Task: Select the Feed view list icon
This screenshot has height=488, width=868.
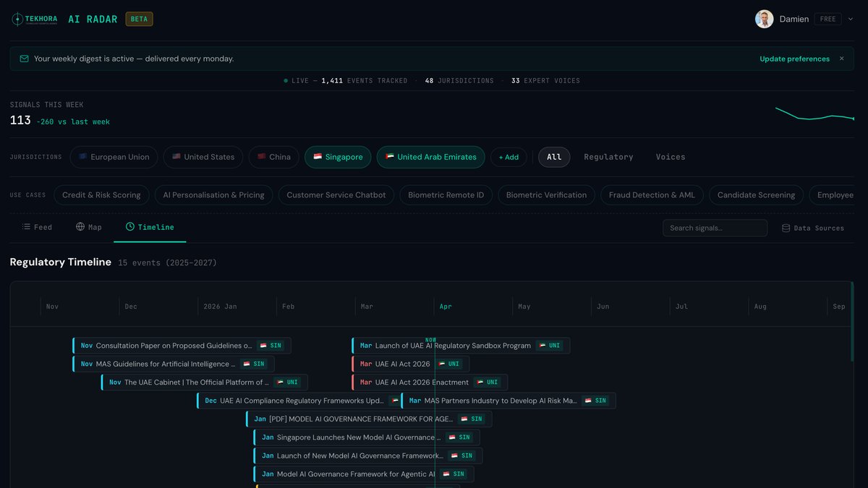Action: point(24,226)
